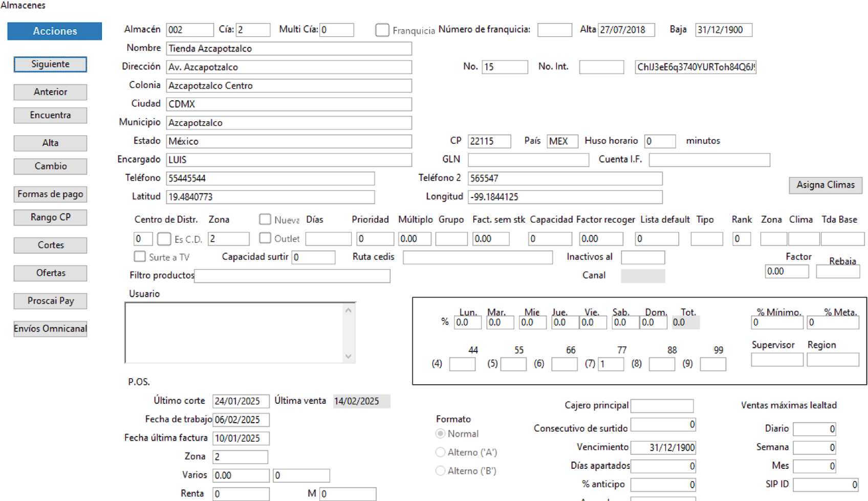Image resolution: width=868 pixels, height=501 pixels.
Task: Open the Rango CP button
Action: [50, 217]
